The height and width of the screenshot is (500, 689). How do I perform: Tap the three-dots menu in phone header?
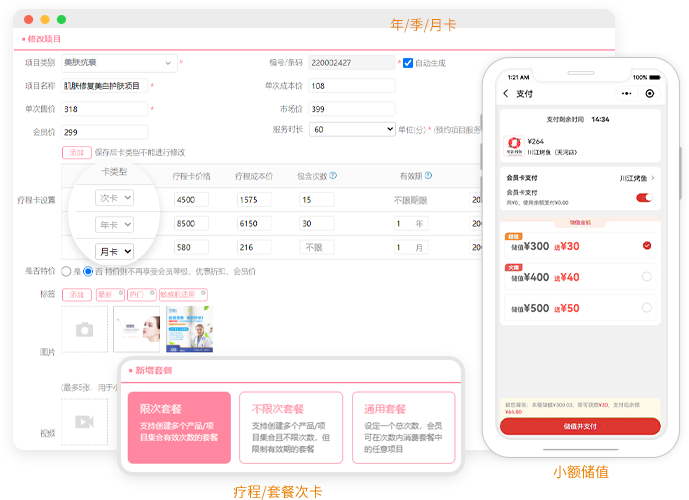pyautogui.click(x=628, y=94)
